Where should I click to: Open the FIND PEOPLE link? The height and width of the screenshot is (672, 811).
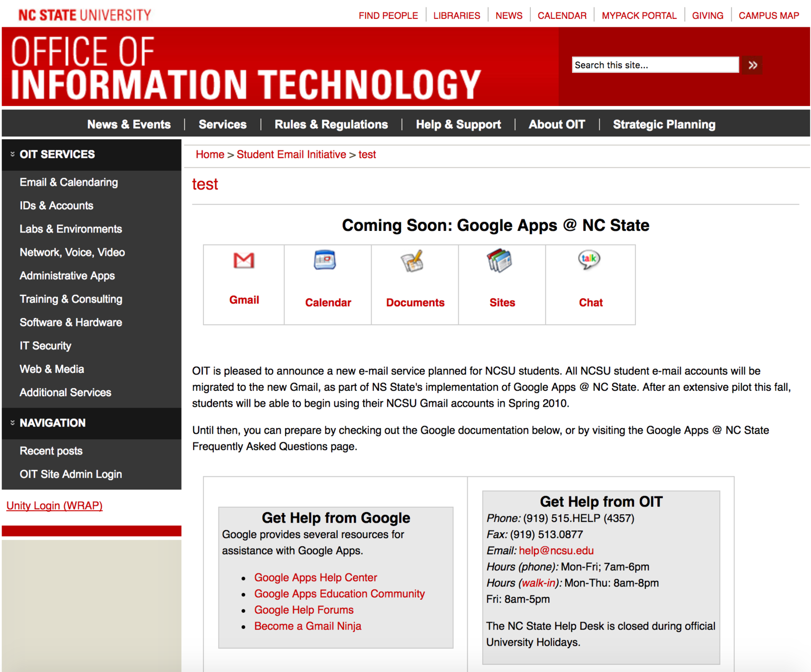(388, 15)
